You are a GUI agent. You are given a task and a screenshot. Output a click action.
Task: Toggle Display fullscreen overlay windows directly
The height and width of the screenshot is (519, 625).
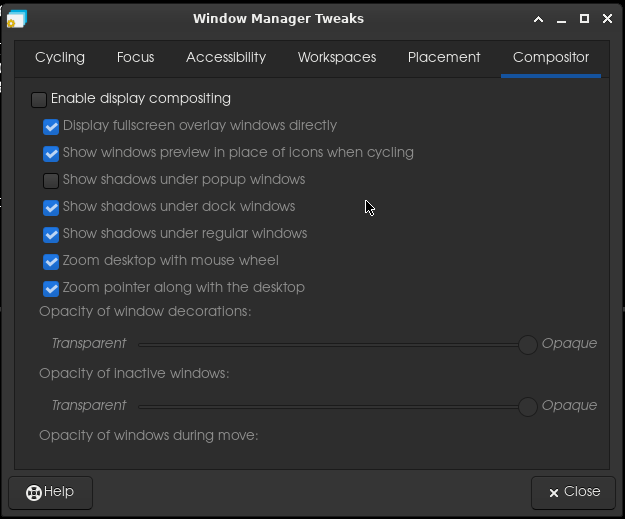51,127
